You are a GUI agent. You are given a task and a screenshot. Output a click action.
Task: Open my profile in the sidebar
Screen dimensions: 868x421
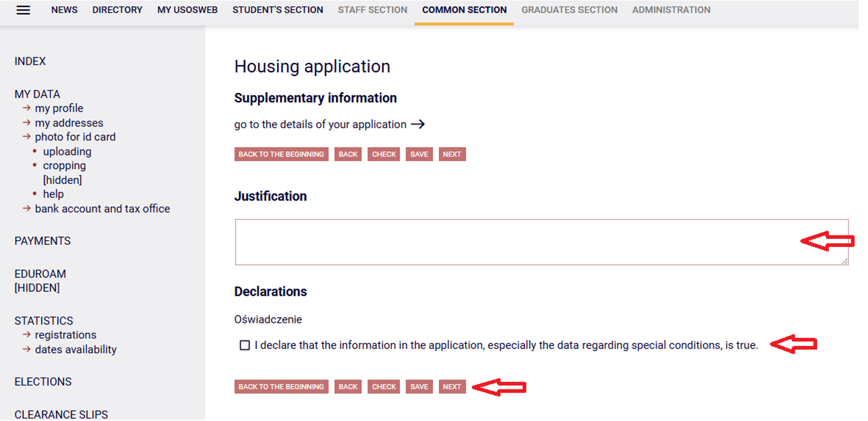pos(59,108)
